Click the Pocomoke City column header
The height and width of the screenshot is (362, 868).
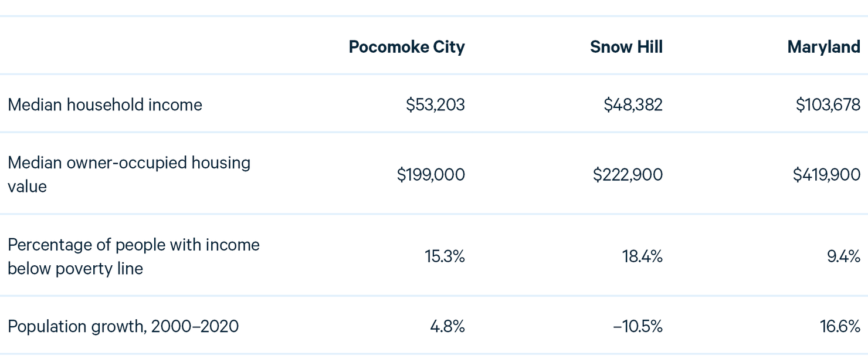pyautogui.click(x=406, y=47)
